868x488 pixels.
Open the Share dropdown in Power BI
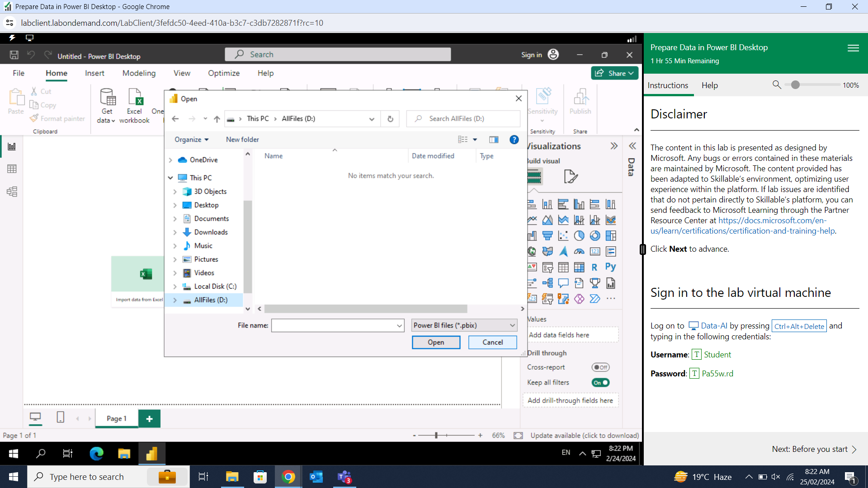[614, 73]
